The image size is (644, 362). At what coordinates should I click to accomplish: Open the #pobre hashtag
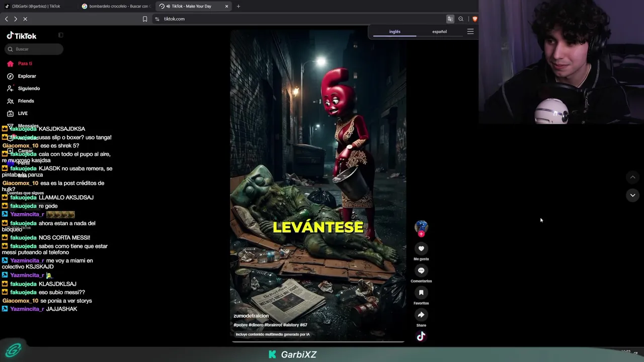240,325
